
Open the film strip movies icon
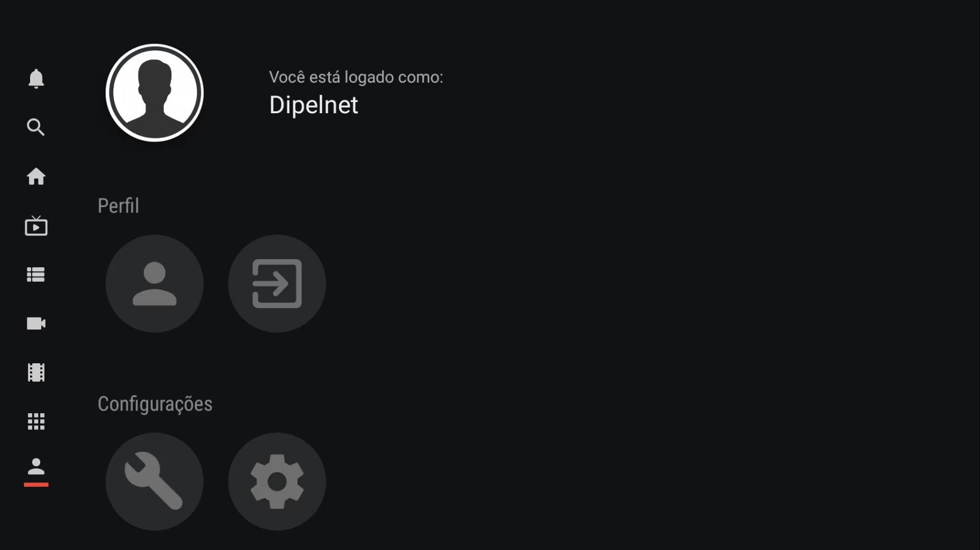(36, 372)
